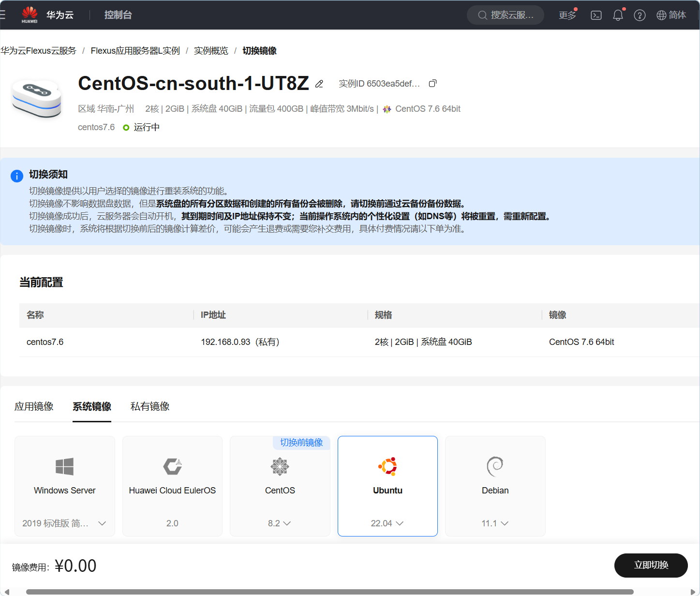This screenshot has height=596, width=700.
Task: Click the 华为云 brand text
Action: click(x=60, y=15)
